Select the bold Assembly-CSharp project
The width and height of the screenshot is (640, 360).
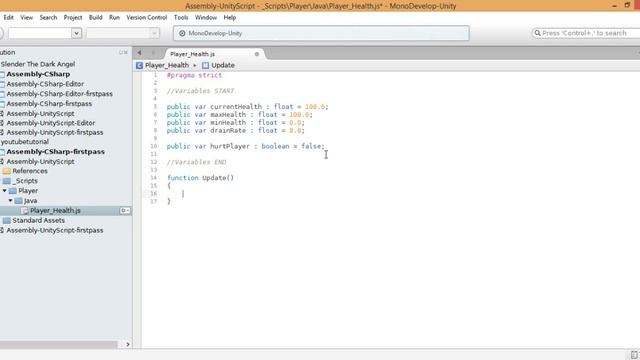[38, 74]
